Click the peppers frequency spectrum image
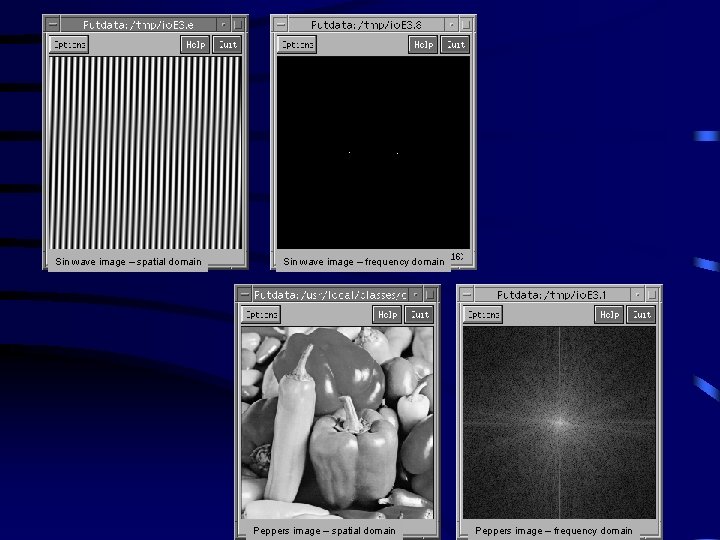 coord(560,423)
